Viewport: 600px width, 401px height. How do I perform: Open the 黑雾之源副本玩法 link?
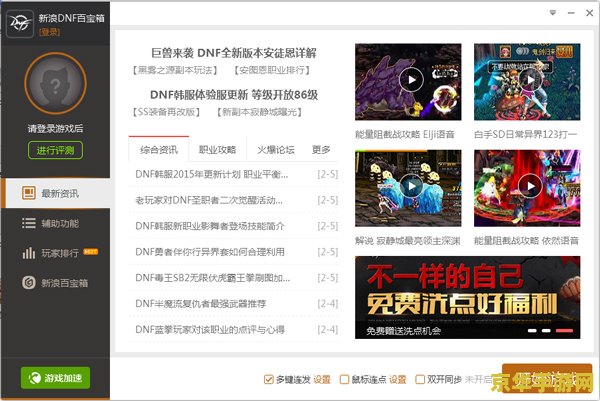[174, 70]
